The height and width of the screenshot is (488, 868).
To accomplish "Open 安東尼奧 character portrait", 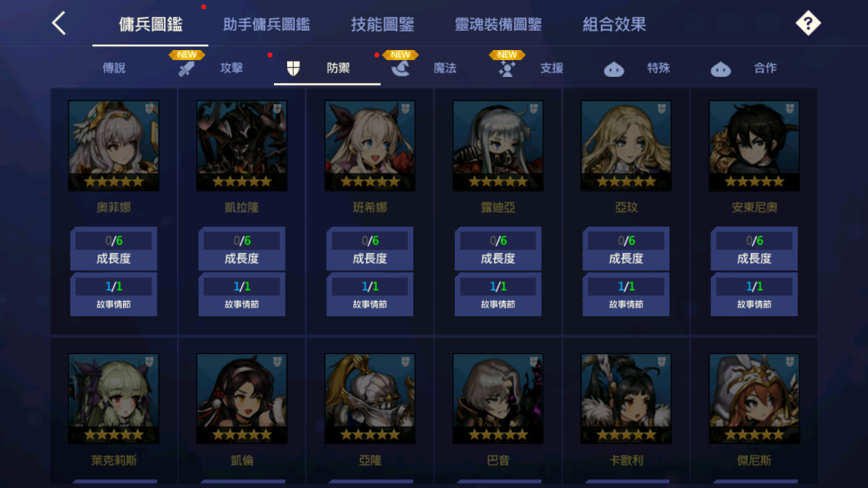I will coord(754,145).
